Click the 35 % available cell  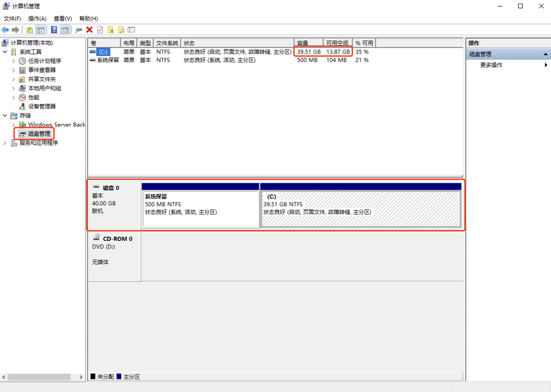tap(362, 52)
